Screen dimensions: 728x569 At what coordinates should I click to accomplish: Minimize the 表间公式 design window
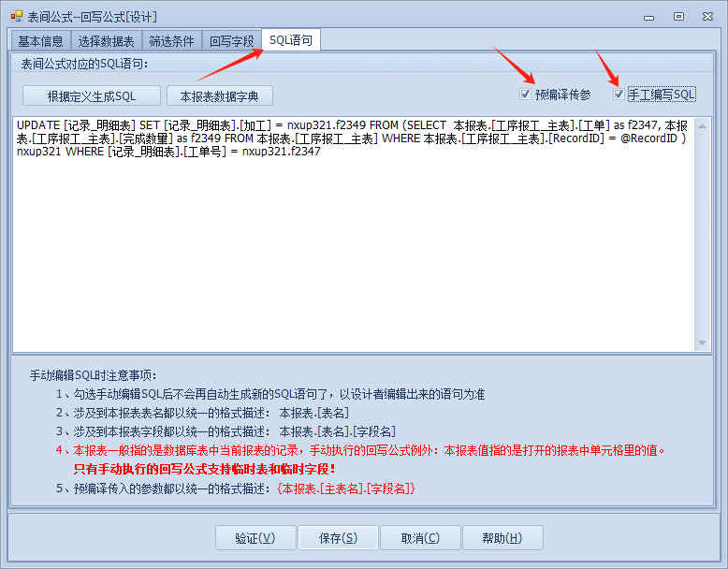648,16
